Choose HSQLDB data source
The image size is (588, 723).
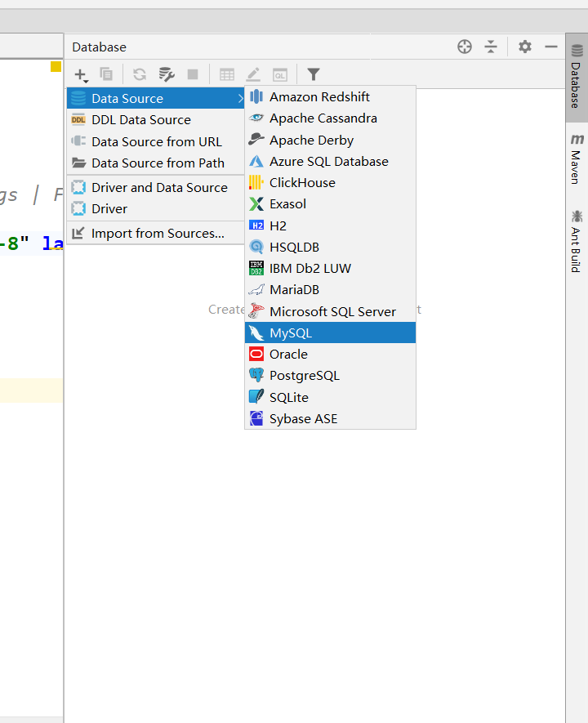coord(330,248)
